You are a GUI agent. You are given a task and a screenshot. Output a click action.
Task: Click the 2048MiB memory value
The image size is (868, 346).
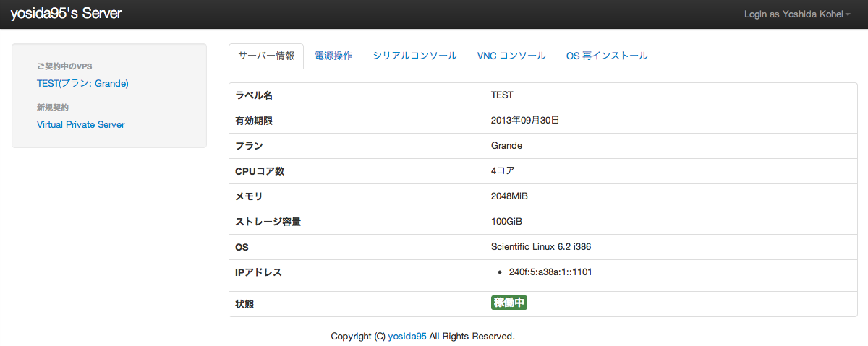click(x=511, y=196)
